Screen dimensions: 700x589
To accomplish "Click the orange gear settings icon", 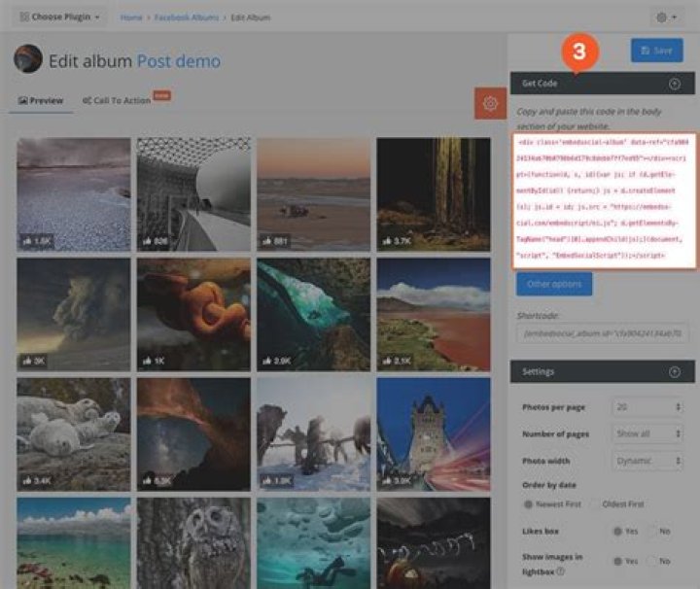I will coord(490,104).
